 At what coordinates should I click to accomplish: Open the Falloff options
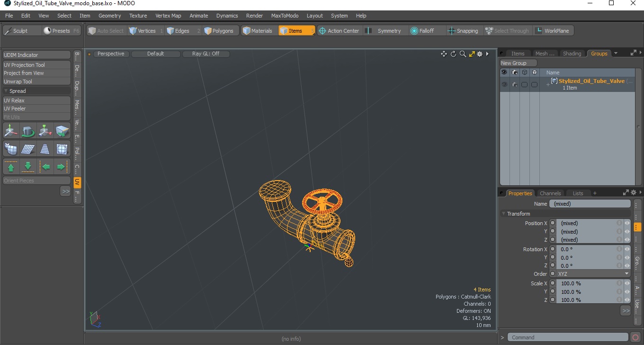click(x=427, y=31)
